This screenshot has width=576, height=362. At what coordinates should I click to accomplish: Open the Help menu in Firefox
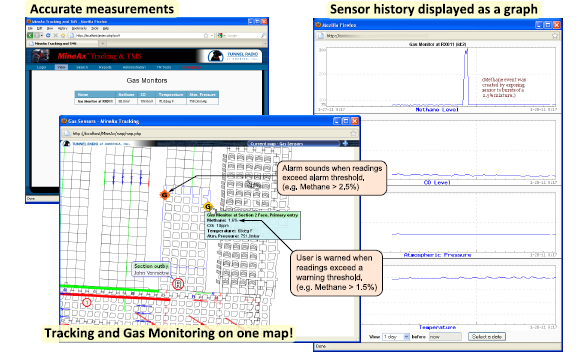[106, 29]
